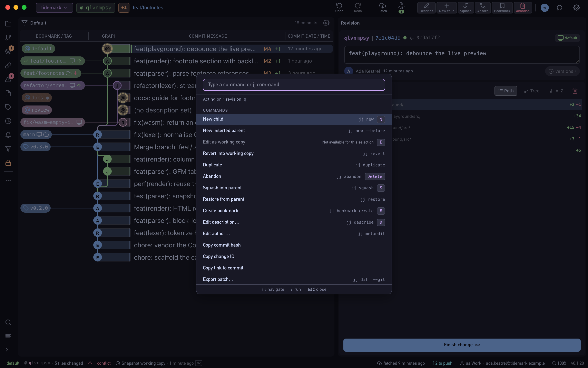
Task: Open the tidemark repository dropdown
Action: click(55, 8)
